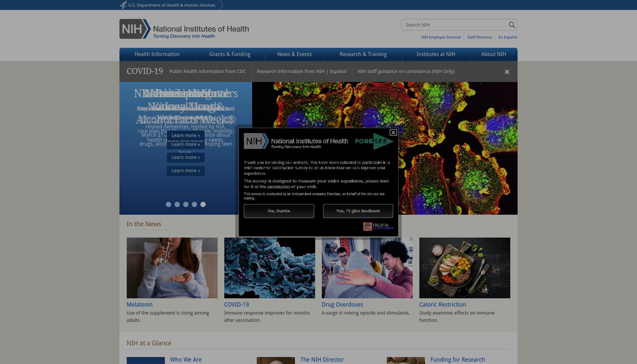Select the fourth carousel slide dot
Image resolution: width=637 pixels, height=364 pixels.
[x=194, y=204]
